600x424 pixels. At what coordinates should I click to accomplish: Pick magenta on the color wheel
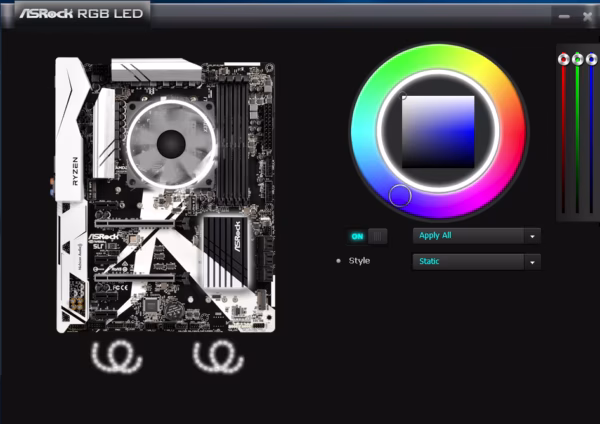pyautogui.click(x=476, y=197)
